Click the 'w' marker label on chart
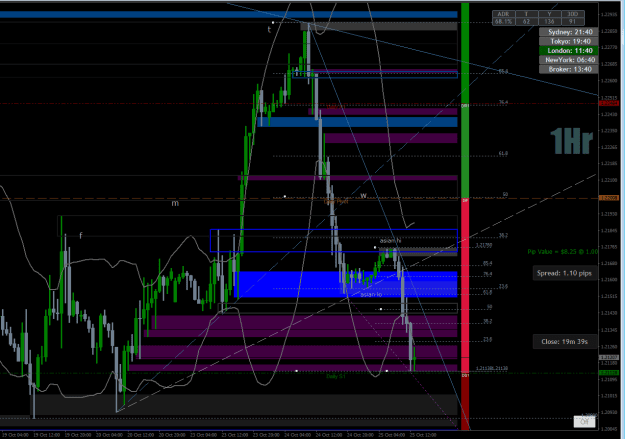The width and height of the screenshot is (625, 439). point(364,195)
